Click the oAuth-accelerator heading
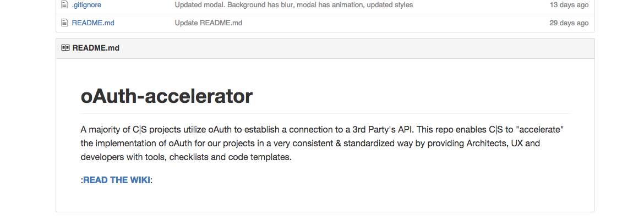 click(166, 96)
